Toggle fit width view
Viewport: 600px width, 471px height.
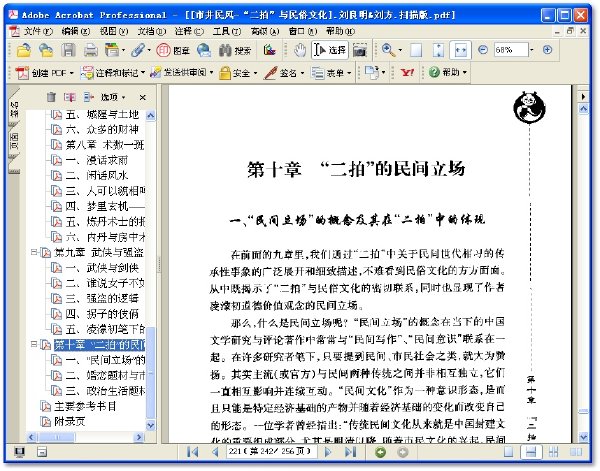coord(460,50)
